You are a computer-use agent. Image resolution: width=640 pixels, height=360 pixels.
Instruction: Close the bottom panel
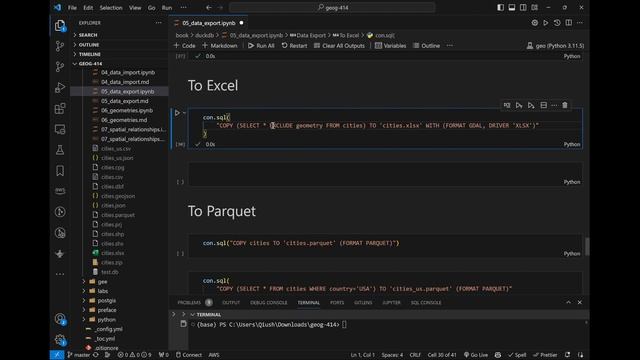coord(580,302)
